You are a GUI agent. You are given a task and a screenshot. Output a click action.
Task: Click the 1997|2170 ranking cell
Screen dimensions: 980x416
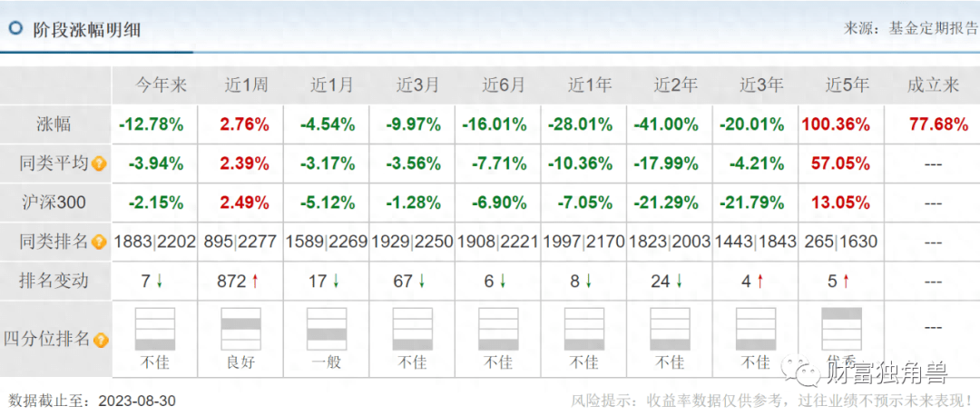583,243
